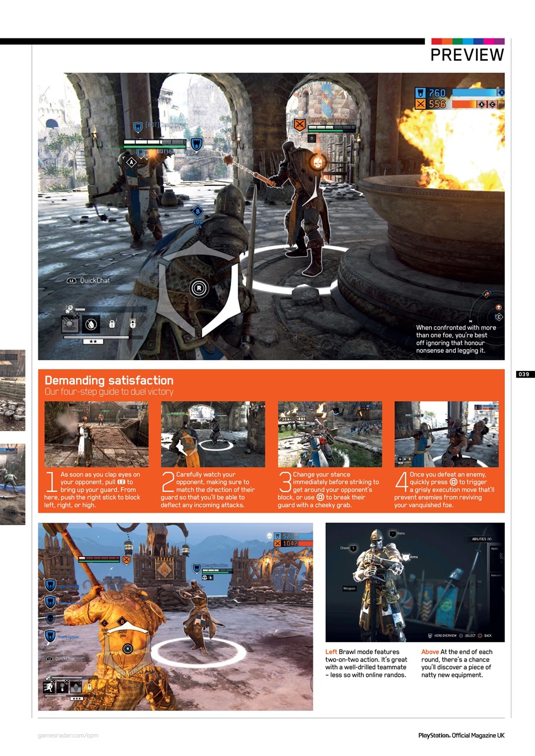Click the page number 039

524,374
